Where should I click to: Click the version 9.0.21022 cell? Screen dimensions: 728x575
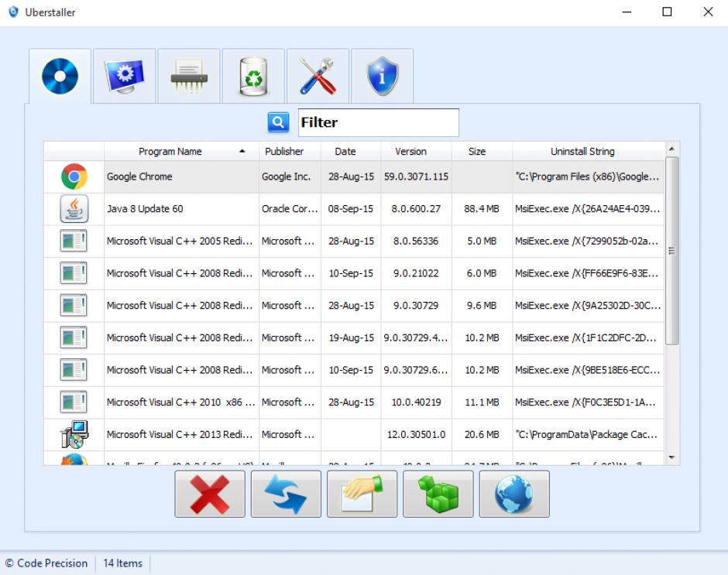click(x=417, y=273)
